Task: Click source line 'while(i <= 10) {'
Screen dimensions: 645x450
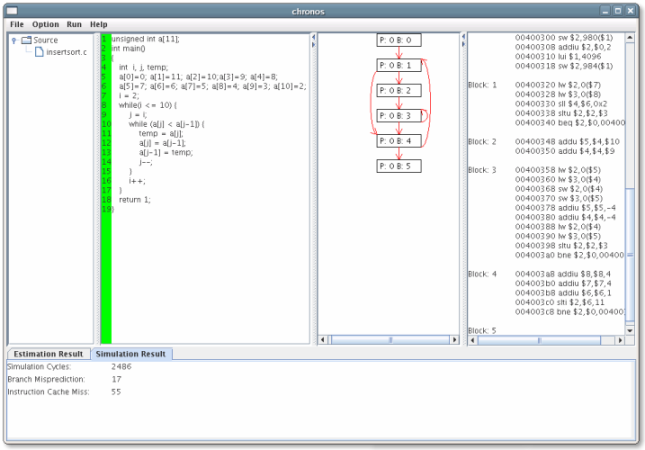Action: (148, 105)
